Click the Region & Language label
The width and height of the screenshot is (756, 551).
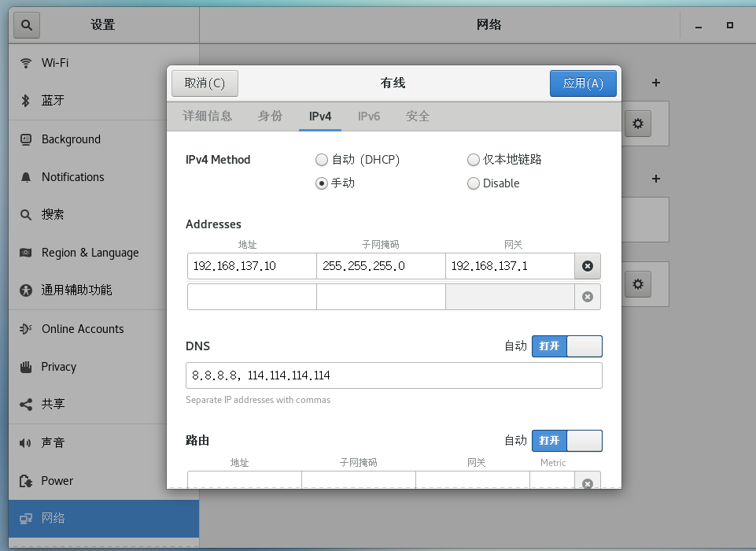90,253
